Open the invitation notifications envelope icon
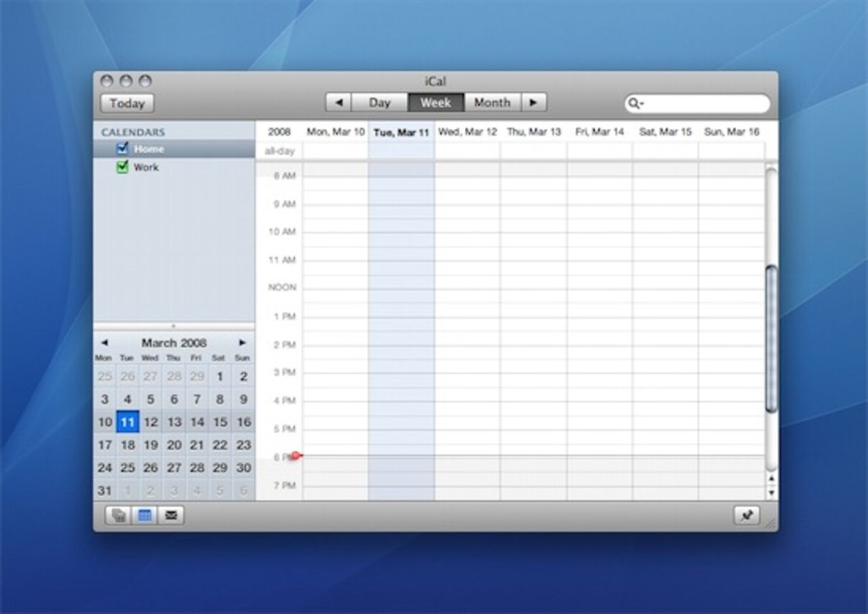Viewport: 868px width, 614px height. tap(170, 516)
